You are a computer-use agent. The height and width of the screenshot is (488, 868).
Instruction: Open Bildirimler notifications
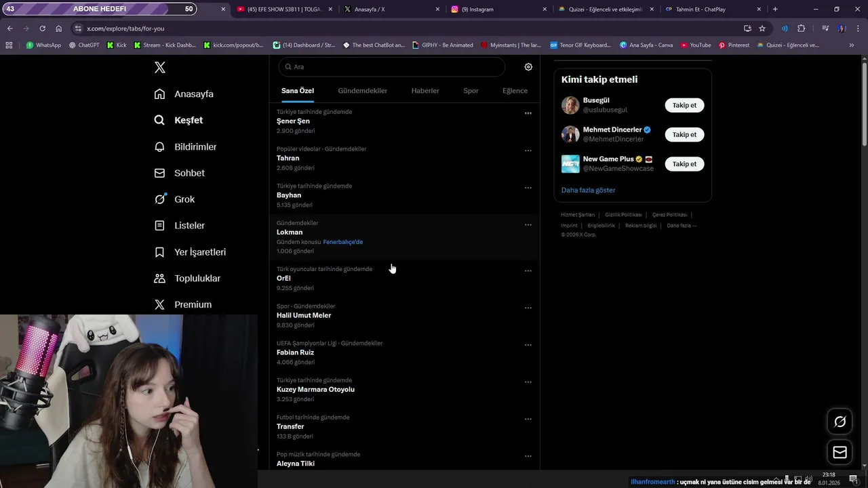point(185,146)
